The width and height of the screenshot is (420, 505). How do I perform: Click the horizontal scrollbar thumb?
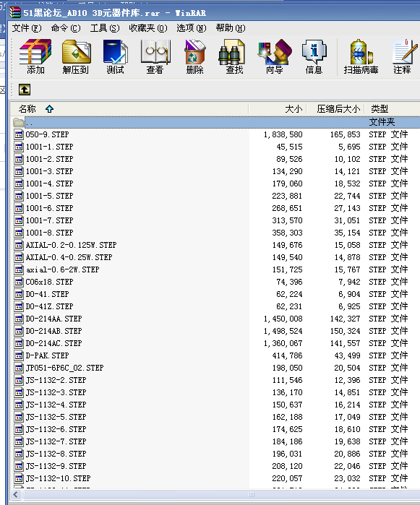coord(252,494)
